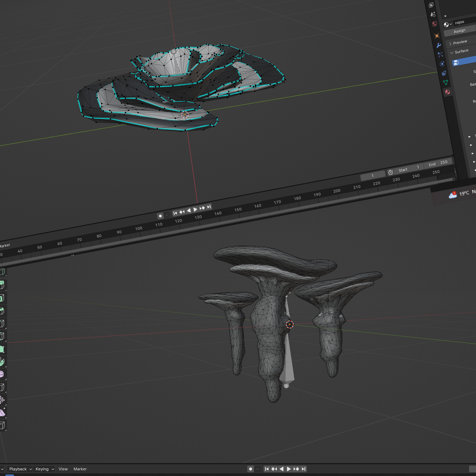The height and width of the screenshot is (476, 476).
Task: Click frame 100 on the tilted timeline
Action: [x=139, y=228]
